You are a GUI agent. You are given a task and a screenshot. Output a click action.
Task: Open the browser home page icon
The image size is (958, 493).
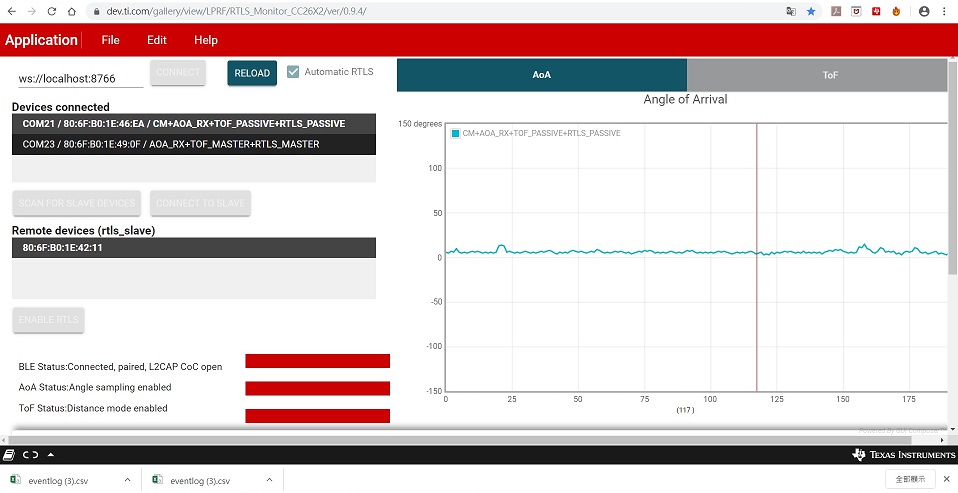tap(71, 11)
